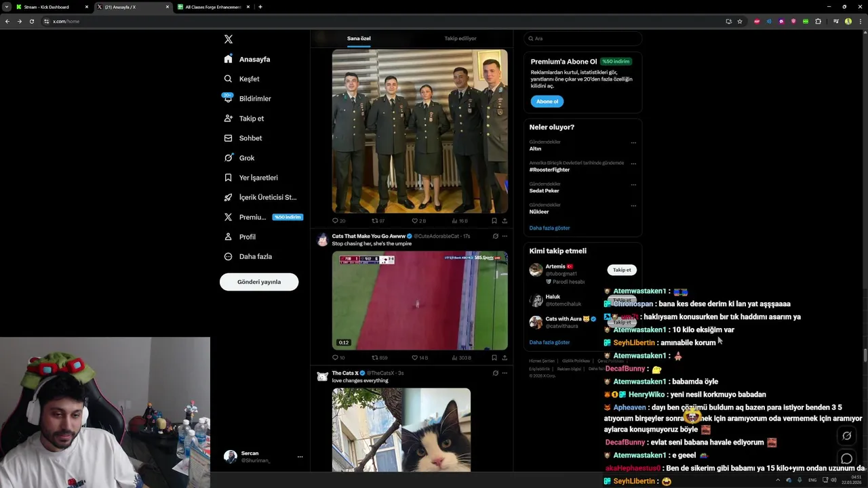Open Grok explain on CuteAdorableCat post
This screenshot has width=868, height=488.
tap(495, 236)
